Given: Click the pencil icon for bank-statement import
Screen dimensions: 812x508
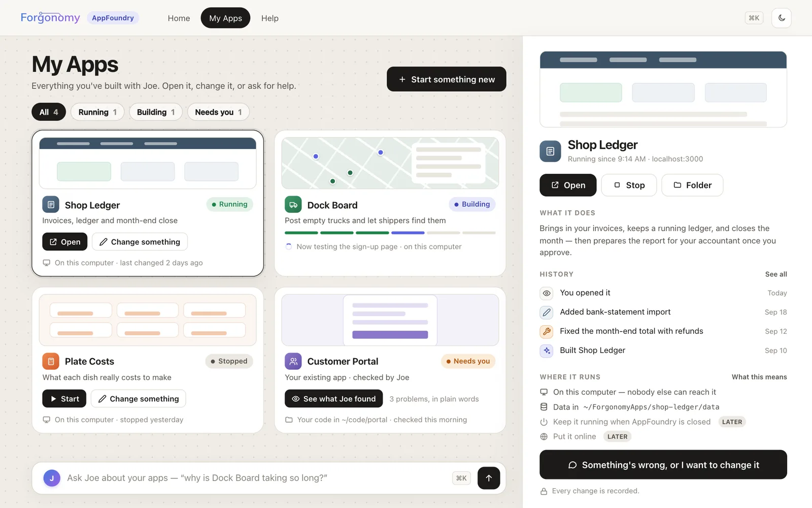Looking at the screenshot, I should pos(547,312).
